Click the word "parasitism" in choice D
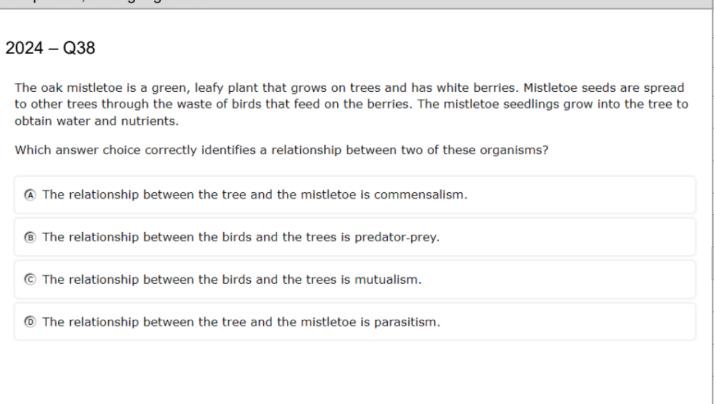The height and width of the screenshot is (404, 714). (x=407, y=322)
